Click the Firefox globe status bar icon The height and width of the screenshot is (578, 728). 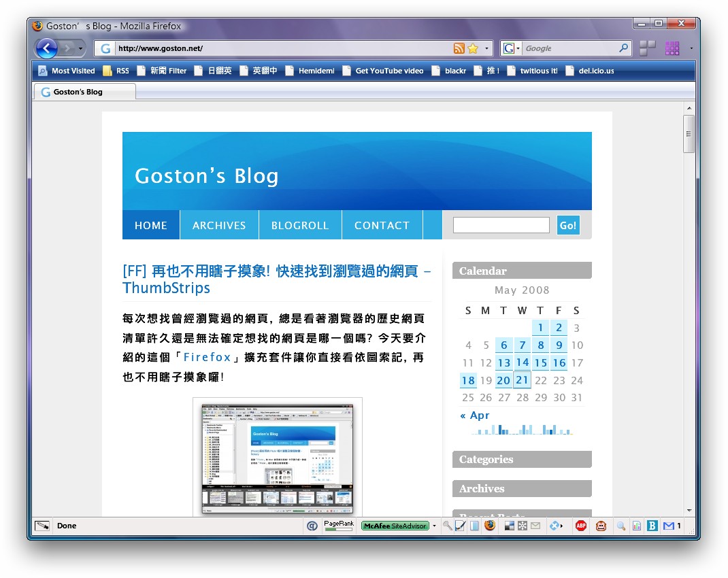[490, 525]
